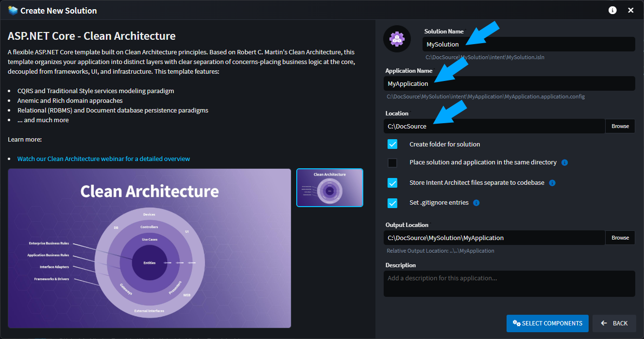
Task: Click the Intent Architect logo in title bar
Action: (x=13, y=10)
